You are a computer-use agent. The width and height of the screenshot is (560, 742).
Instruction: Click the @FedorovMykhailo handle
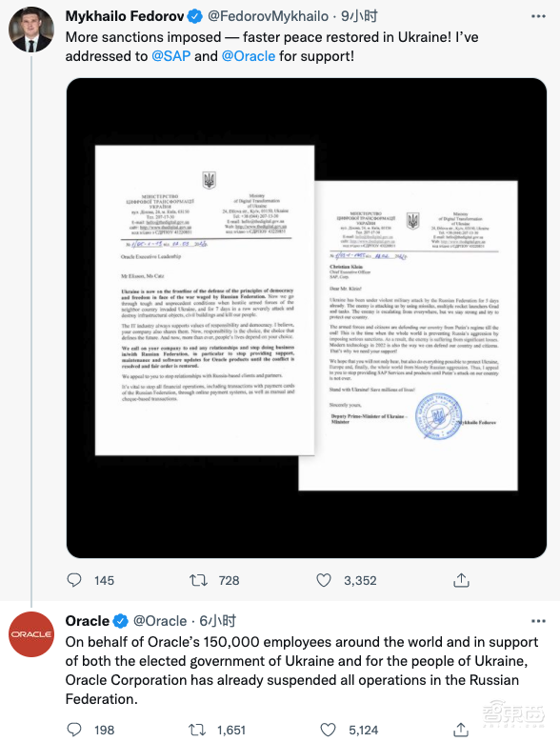[268, 16]
